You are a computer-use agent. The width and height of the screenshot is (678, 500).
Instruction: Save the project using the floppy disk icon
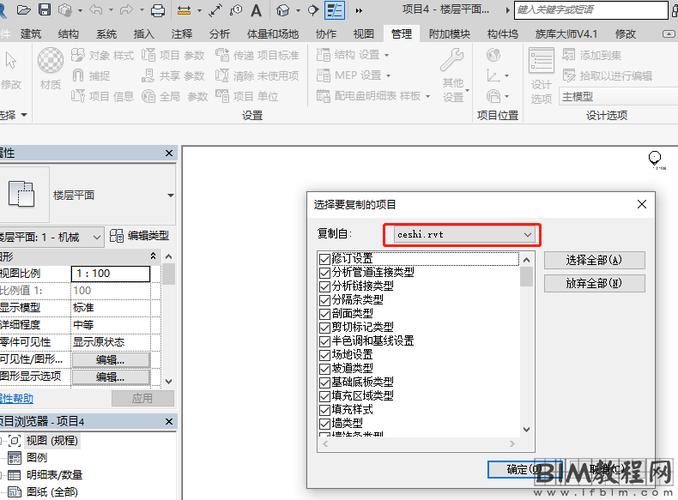coord(45,10)
